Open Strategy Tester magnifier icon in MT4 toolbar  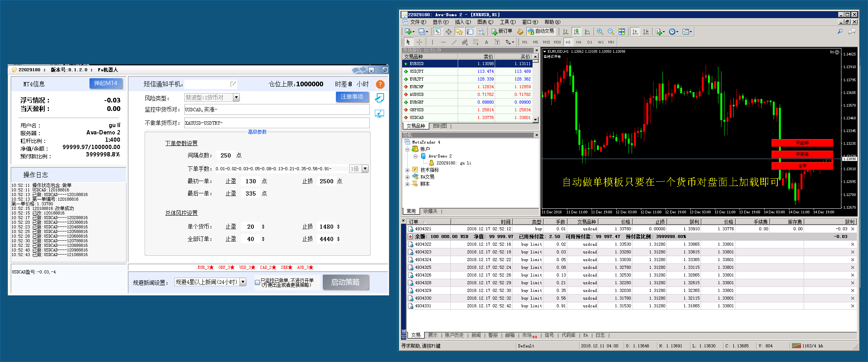pos(481,32)
